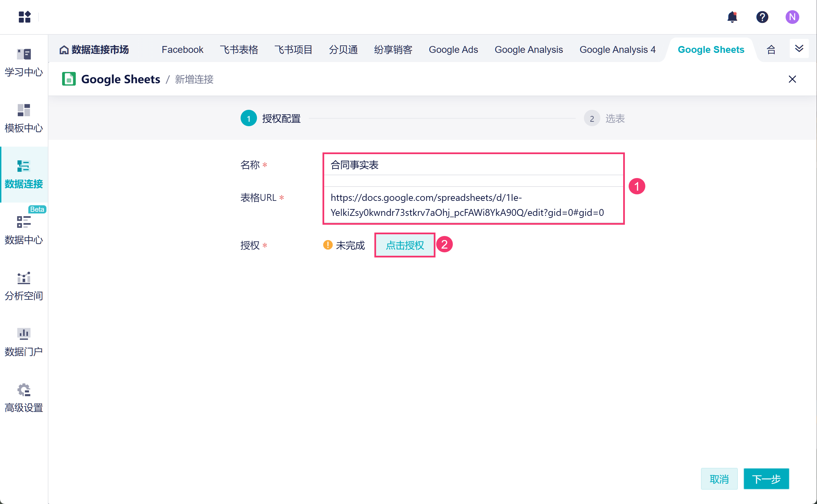Focus the 表格URL input field
Screen dimensions: 817x504
click(x=474, y=205)
